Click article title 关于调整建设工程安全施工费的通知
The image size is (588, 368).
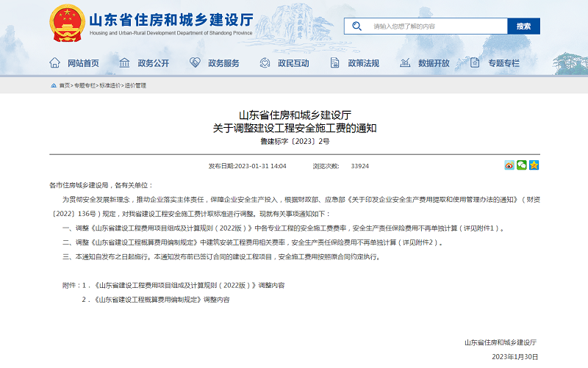[295, 128]
